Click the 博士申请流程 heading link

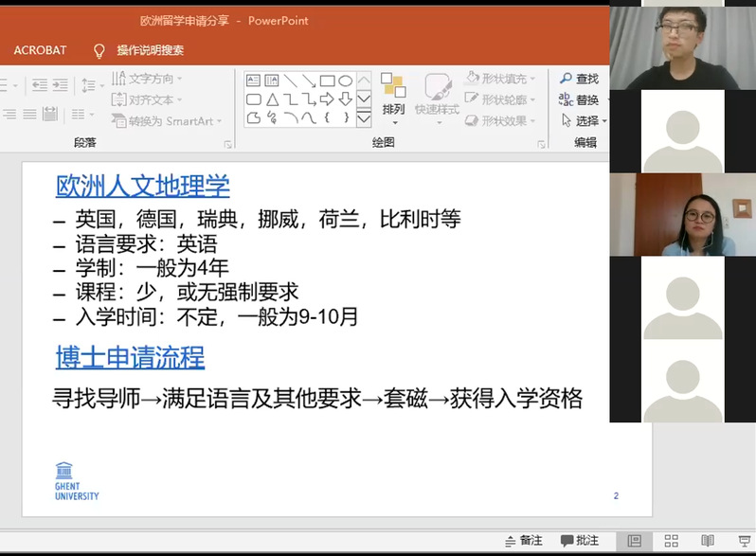click(x=130, y=357)
